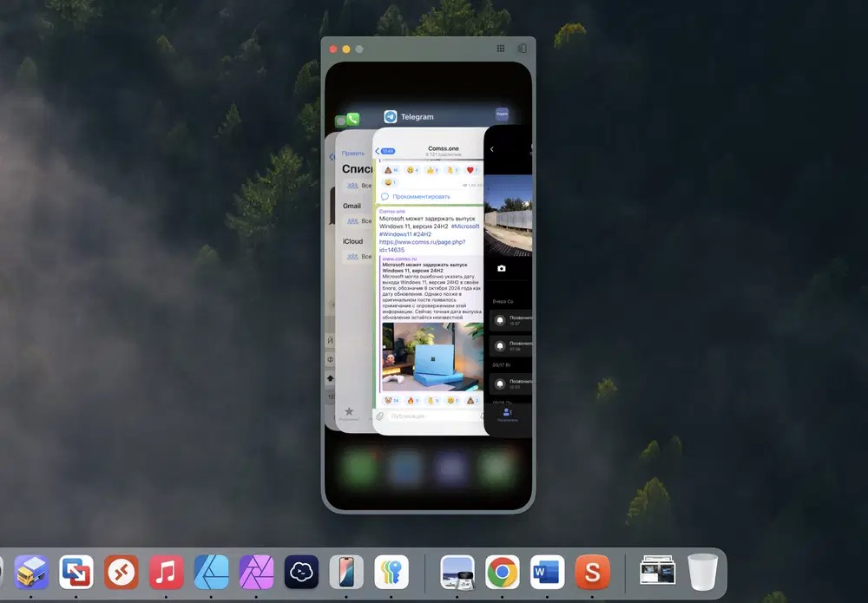Open the screenshots stack in the Dock
868x603 pixels.
(658, 570)
